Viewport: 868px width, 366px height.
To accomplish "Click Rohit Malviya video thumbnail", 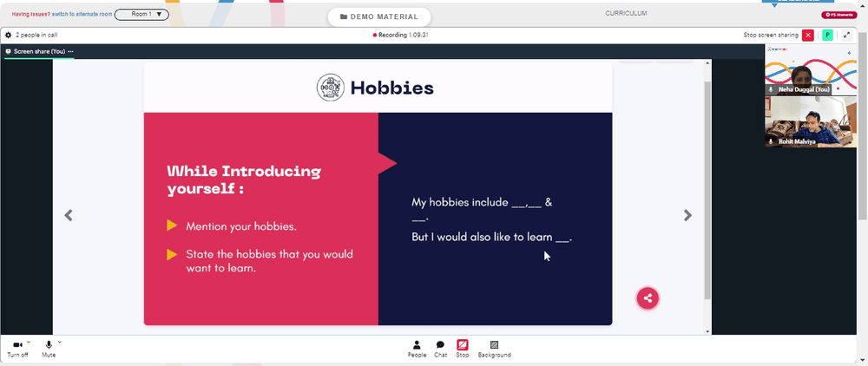I will tap(811, 121).
